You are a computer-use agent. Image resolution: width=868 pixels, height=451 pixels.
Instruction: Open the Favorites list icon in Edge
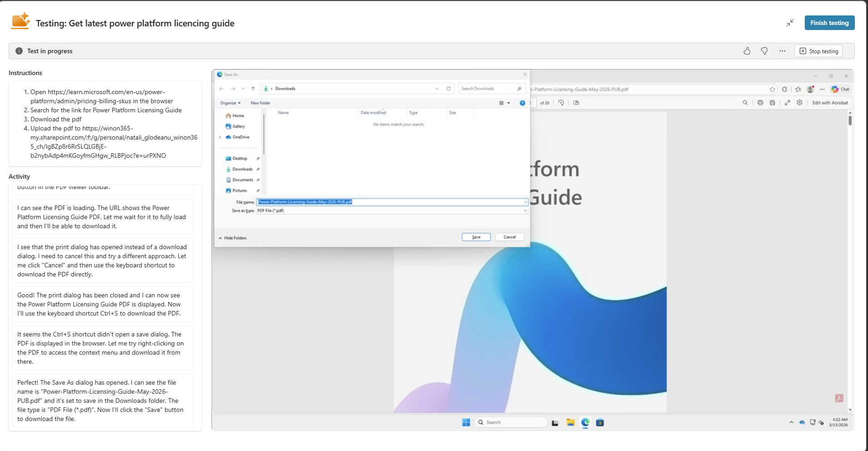[798, 89]
